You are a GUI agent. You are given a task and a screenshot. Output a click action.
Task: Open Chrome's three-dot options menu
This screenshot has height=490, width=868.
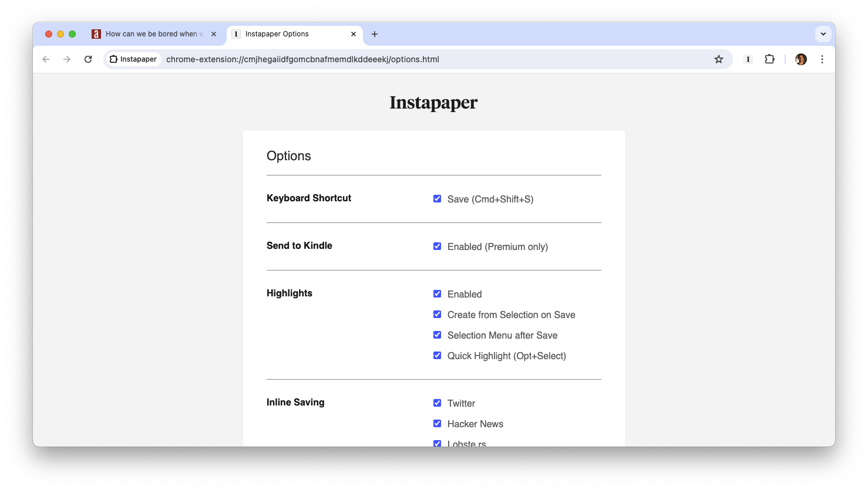[822, 59]
